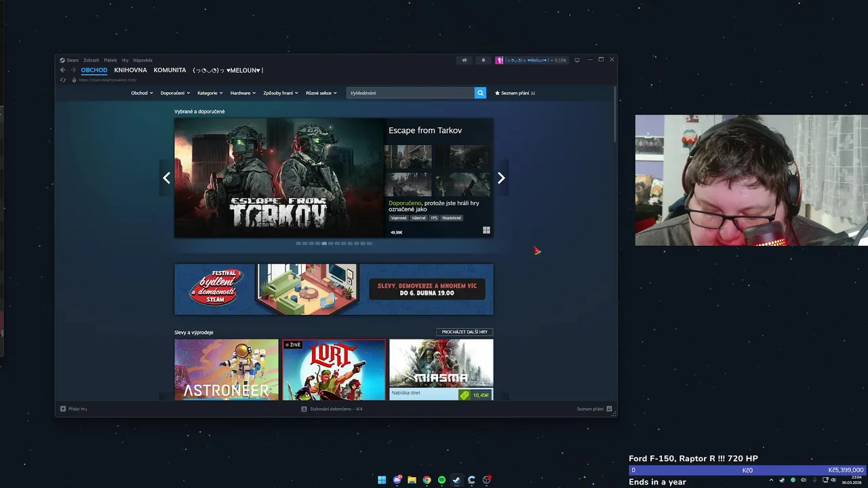Open Seznam přání wishlist
This screenshot has width=868, height=488.
point(515,93)
